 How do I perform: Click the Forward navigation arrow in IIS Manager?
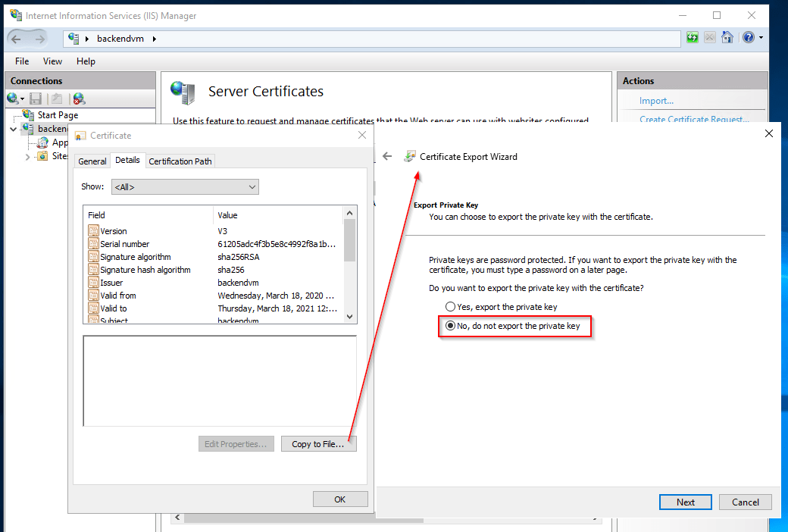[39, 39]
